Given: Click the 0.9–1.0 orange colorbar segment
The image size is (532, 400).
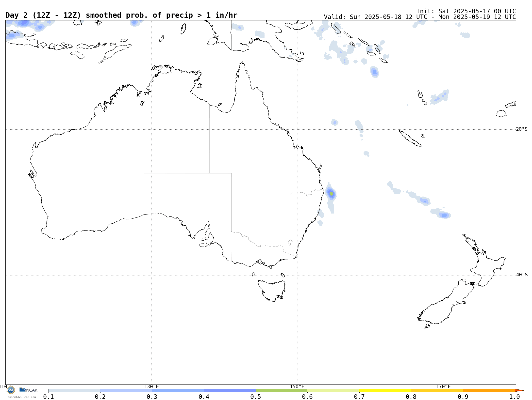Looking at the screenshot, I should [x=489, y=390].
